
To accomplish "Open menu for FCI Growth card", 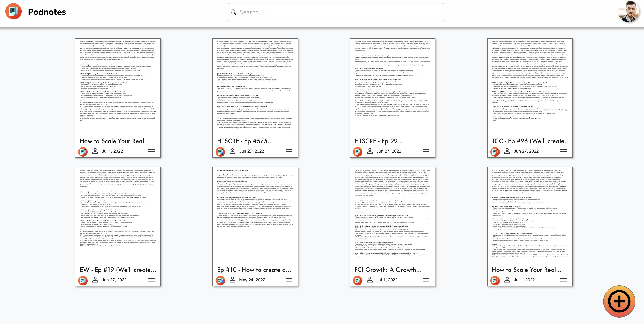I will coord(426,280).
